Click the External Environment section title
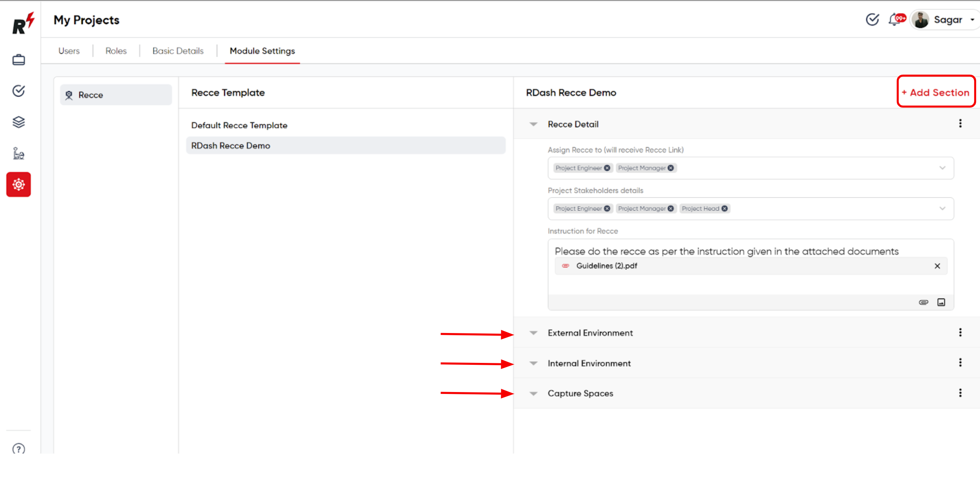Image resolution: width=980 pixels, height=484 pixels. (x=590, y=333)
